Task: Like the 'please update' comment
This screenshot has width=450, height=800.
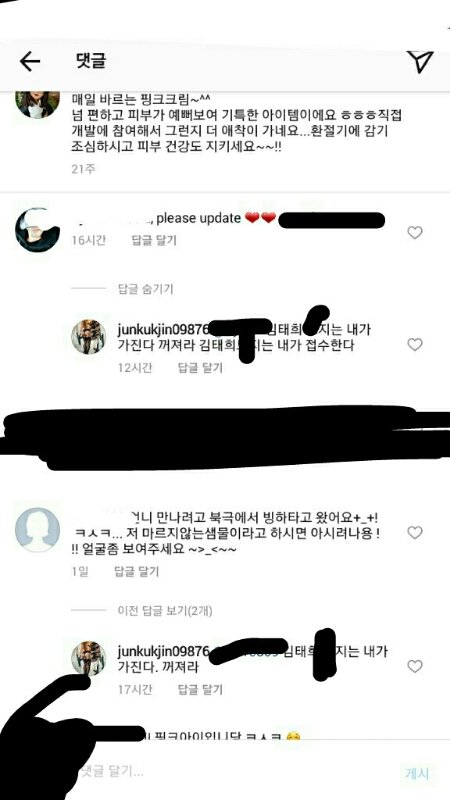Action: pyautogui.click(x=415, y=233)
